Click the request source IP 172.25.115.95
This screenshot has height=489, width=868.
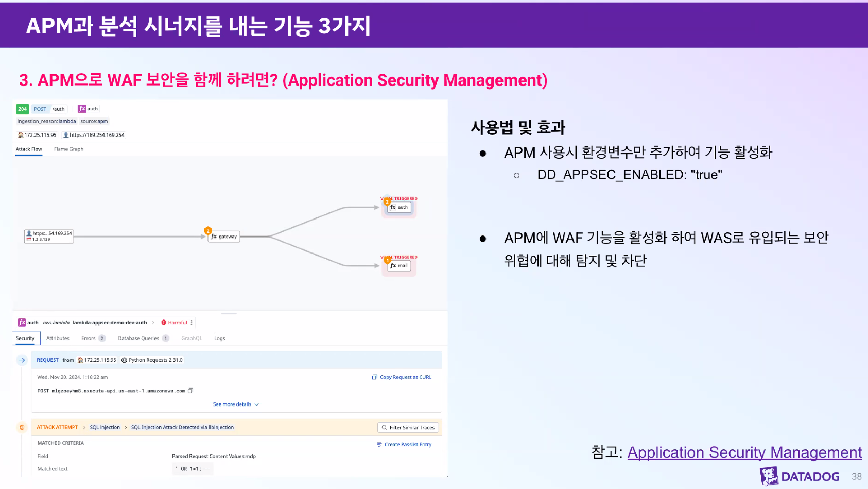97,360
